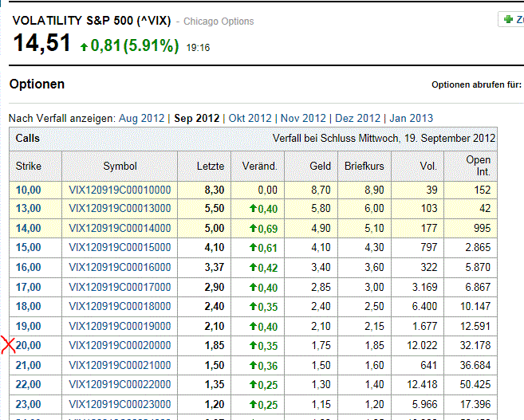
Task: Click the timestamp 19:16
Action: pos(198,48)
